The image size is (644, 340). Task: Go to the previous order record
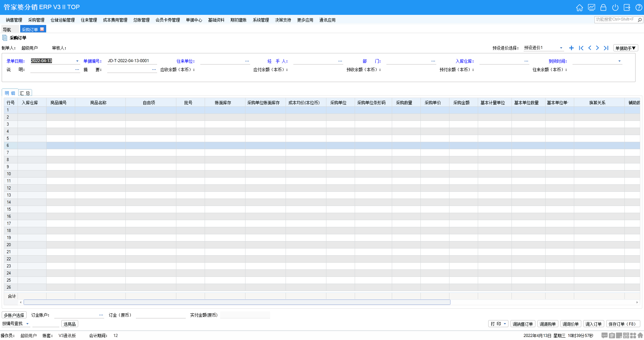coord(590,48)
